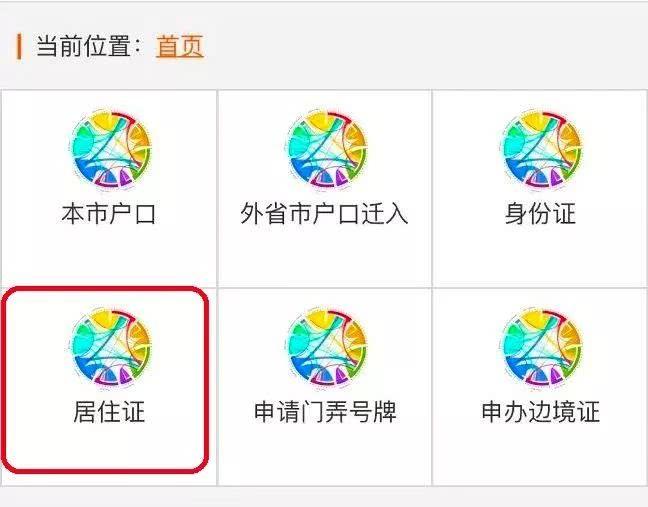Click empty space below 居住证 label
Image resolution: width=648 pixels, height=507 pixels.
(109, 448)
